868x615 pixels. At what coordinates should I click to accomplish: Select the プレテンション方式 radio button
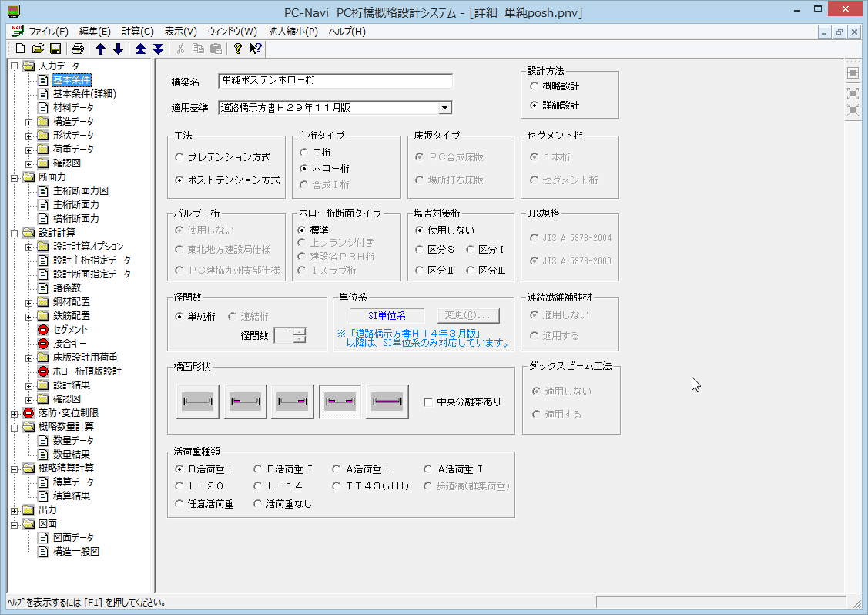coord(179,157)
